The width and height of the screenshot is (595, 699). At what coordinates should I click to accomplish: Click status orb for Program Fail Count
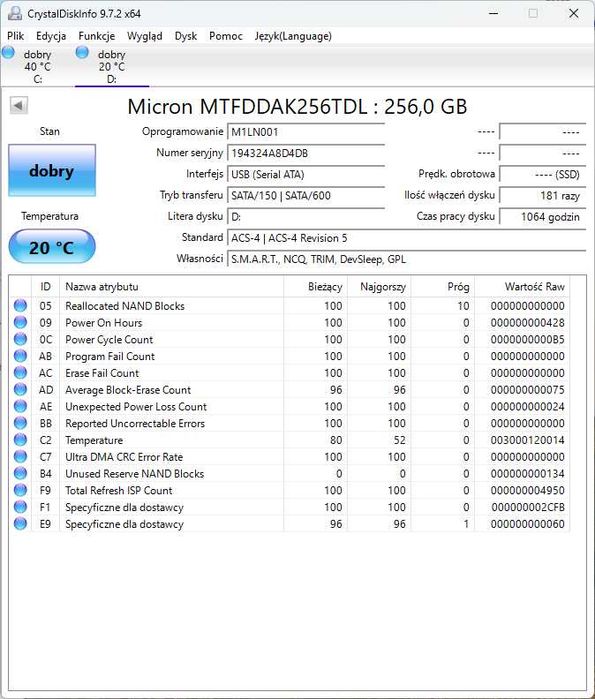click(20, 356)
